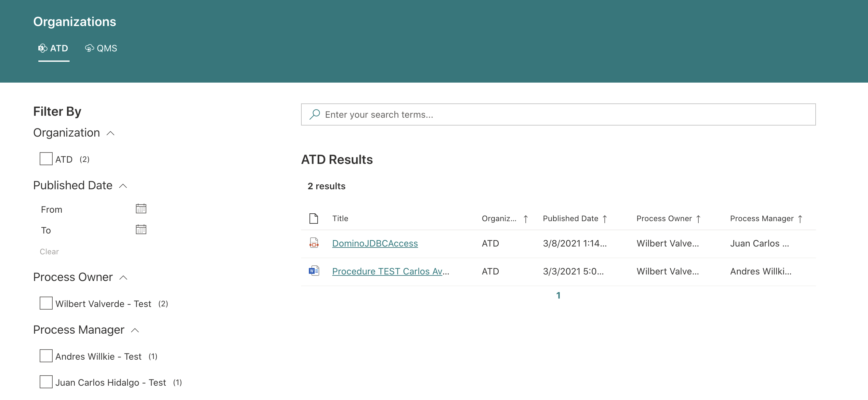Switch to the ATD tab

[54, 48]
